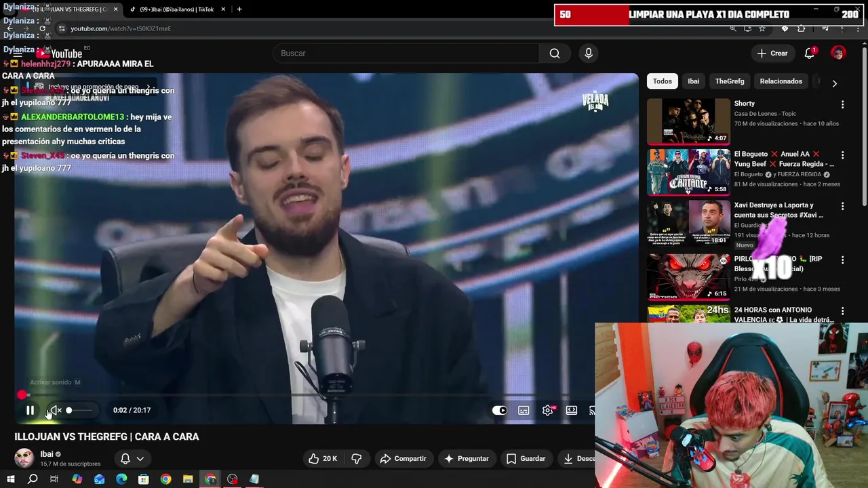Click the Buscar search field
Viewport: 868px width, 488px height.
406,54
